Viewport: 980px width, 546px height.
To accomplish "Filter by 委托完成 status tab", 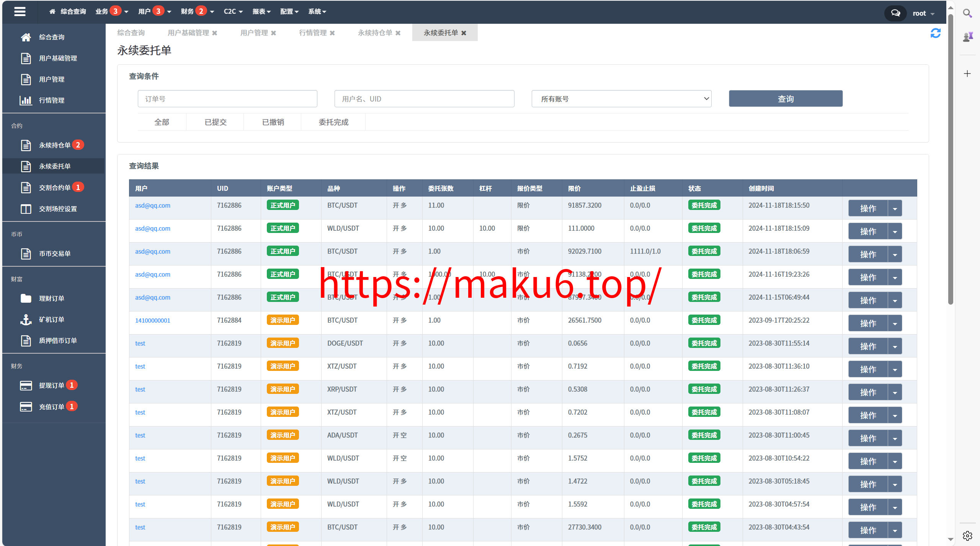I will point(333,122).
